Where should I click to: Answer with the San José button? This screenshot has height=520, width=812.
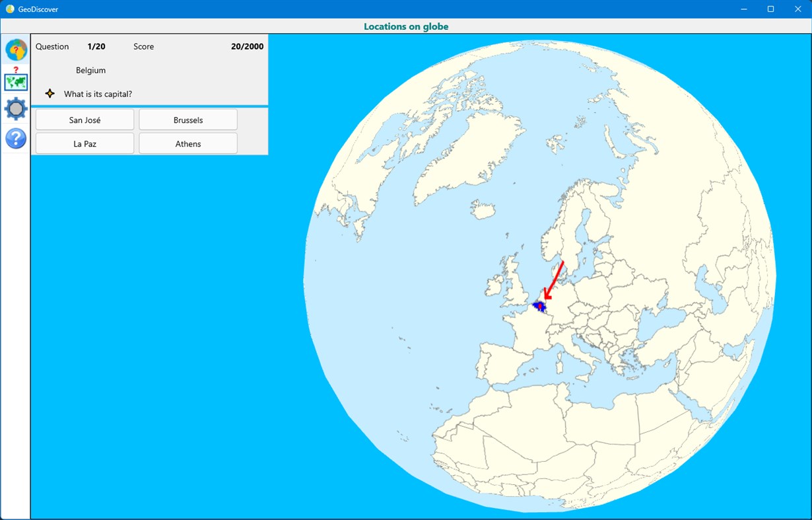pyautogui.click(x=85, y=120)
